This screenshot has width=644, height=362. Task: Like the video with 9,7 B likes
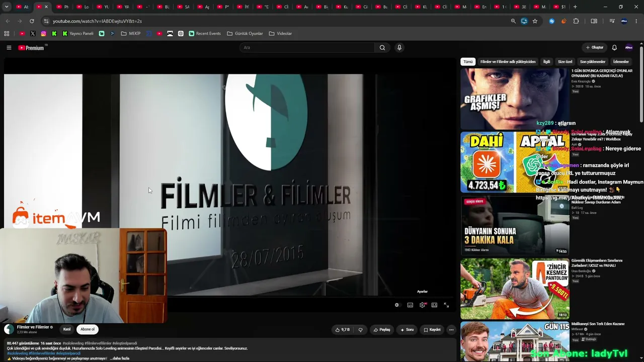343,330
